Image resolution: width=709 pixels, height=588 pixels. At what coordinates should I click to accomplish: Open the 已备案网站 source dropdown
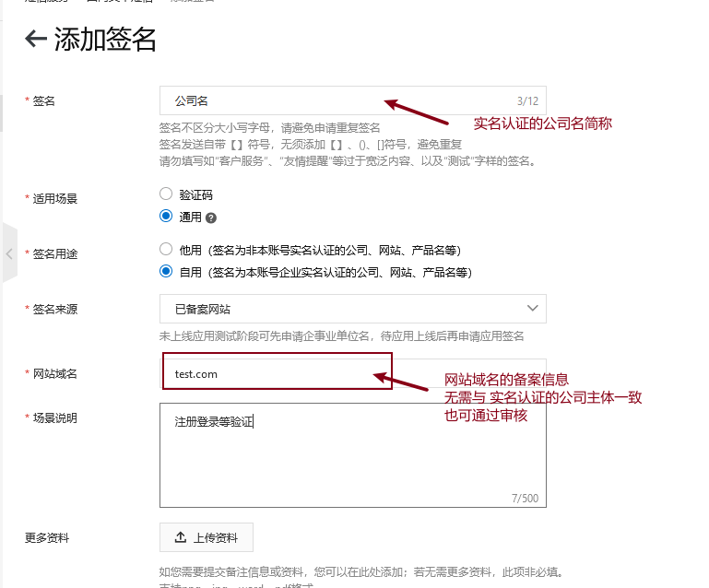click(x=352, y=309)
